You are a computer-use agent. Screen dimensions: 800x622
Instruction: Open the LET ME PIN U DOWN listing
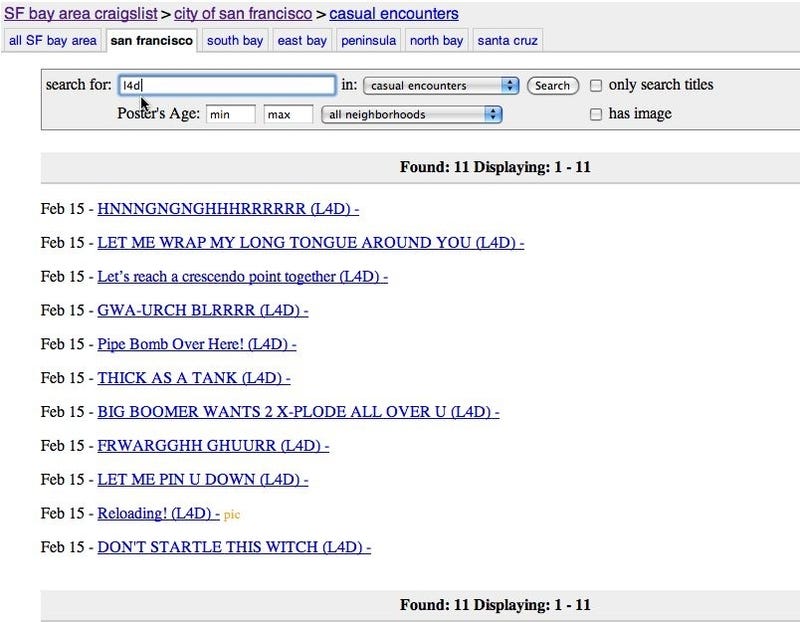203,479
